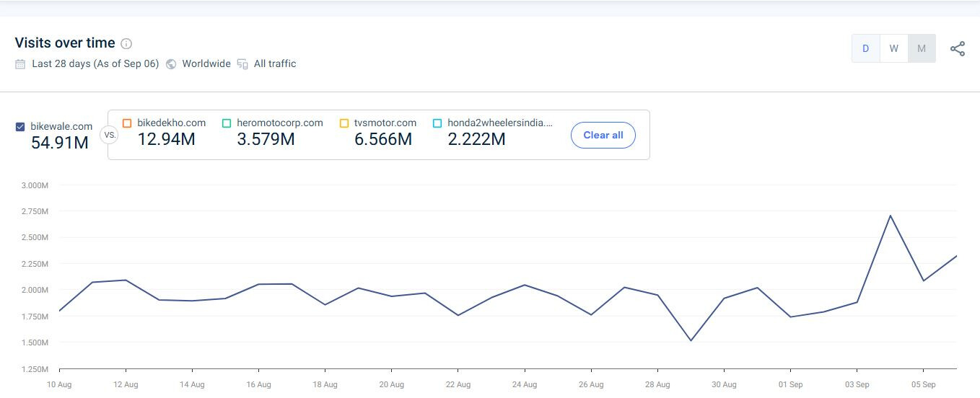Image resolution: width=980 pixels, height=398 pixels.
Task: Click the share icon
Action: click(x=957, y=49)
